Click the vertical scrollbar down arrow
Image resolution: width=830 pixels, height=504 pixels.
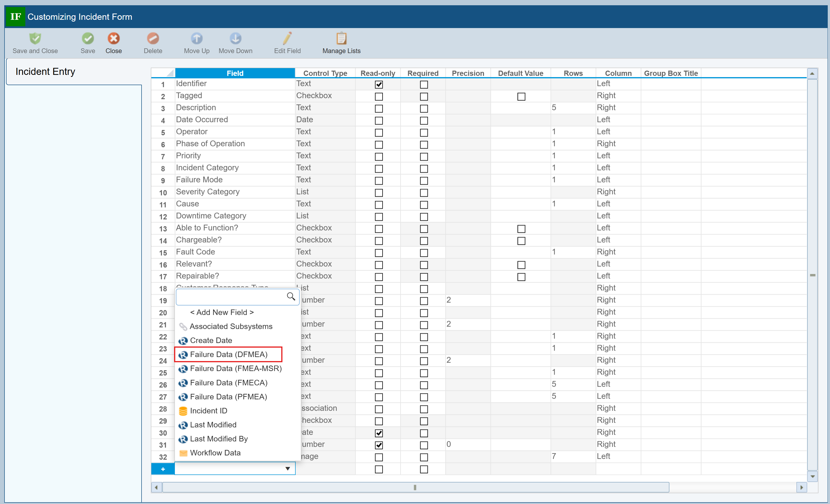point(812,476)
